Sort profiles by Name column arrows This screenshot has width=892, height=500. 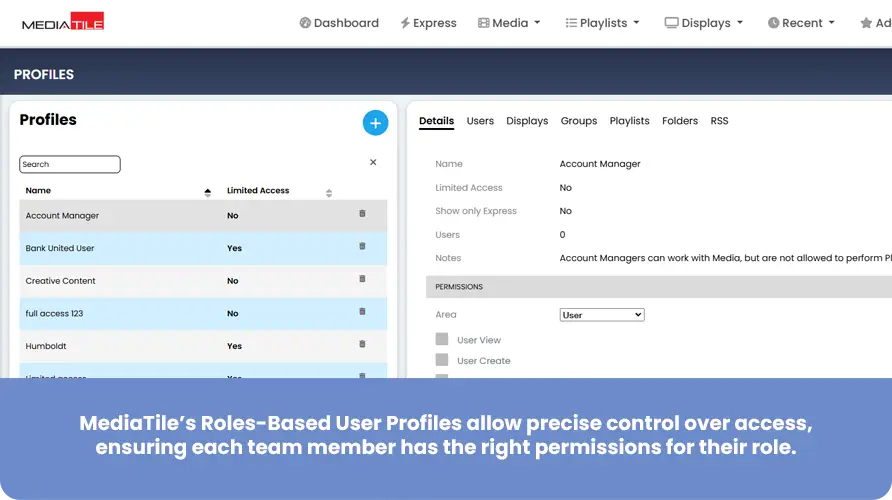(x=208, y=193)
